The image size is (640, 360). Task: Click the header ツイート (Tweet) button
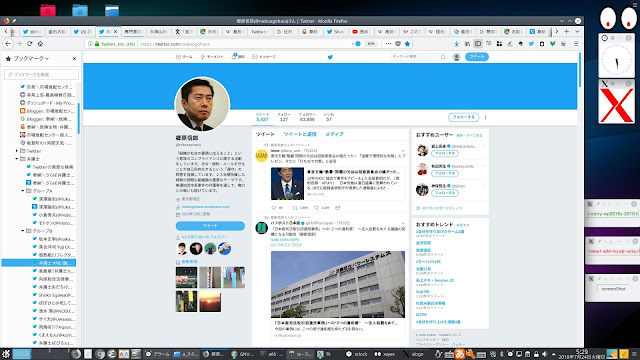point(476,57)
